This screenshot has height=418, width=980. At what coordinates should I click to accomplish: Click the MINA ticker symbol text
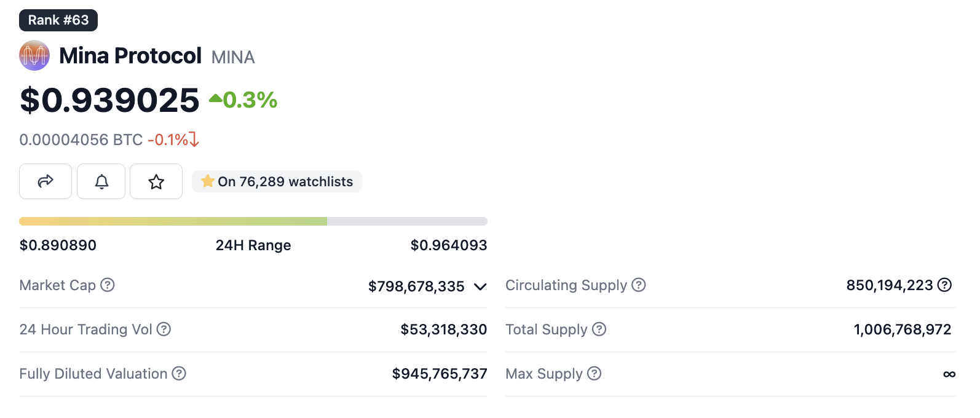click(233, 57)
